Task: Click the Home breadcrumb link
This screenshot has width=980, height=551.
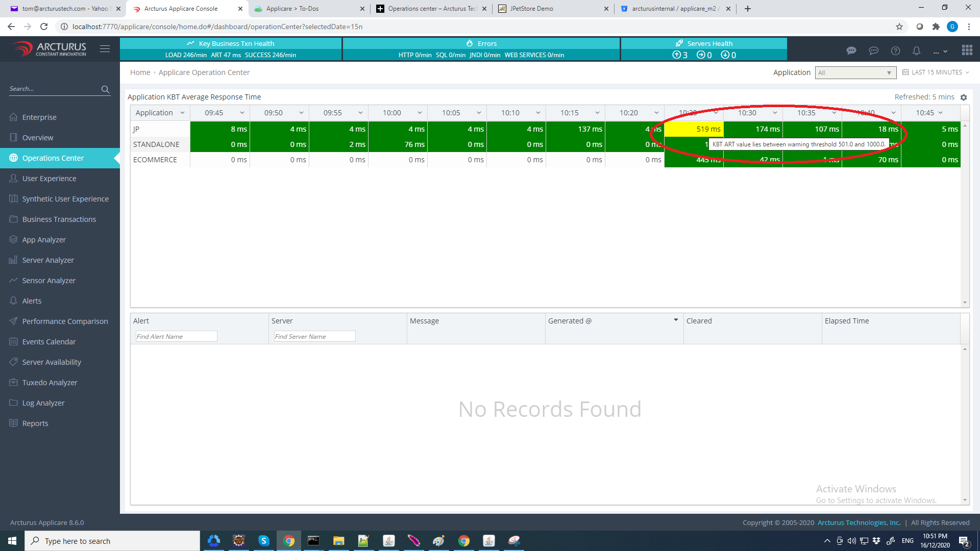Action: point(140,72)
